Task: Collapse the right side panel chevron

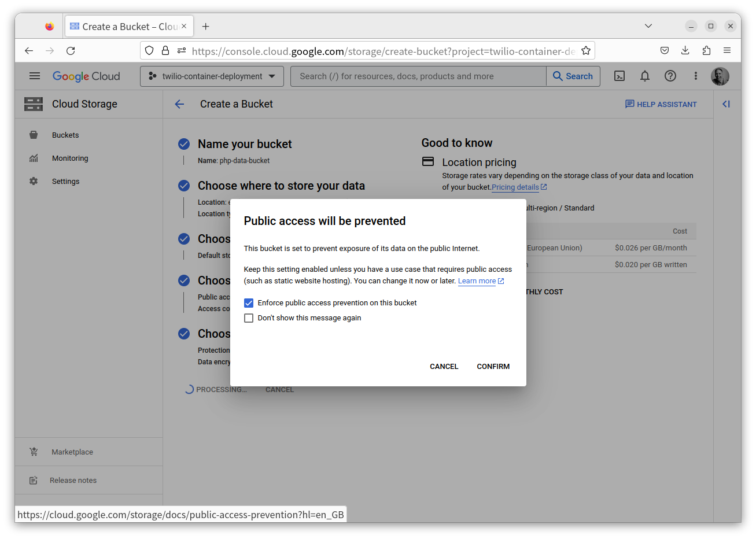Action: 726,104
